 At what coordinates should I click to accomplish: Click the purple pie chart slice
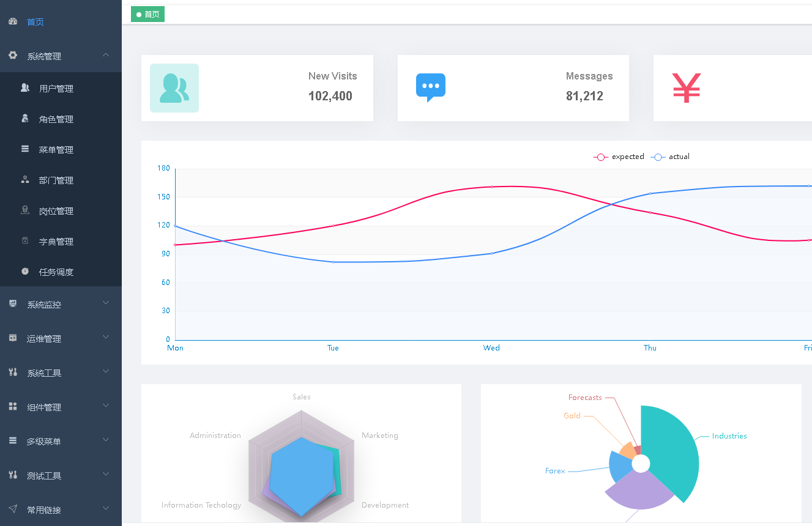coord(639,492)
